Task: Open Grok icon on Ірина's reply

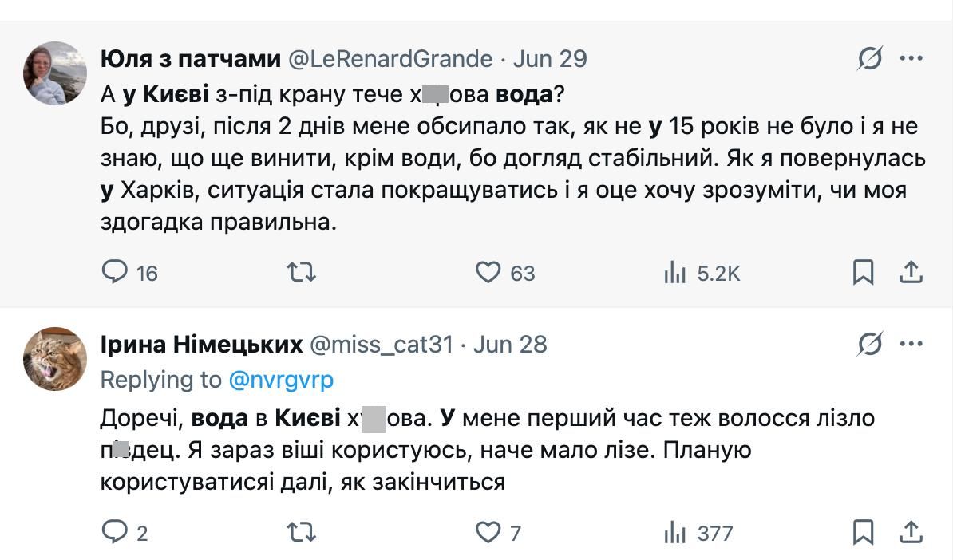Action: (870, 344)
